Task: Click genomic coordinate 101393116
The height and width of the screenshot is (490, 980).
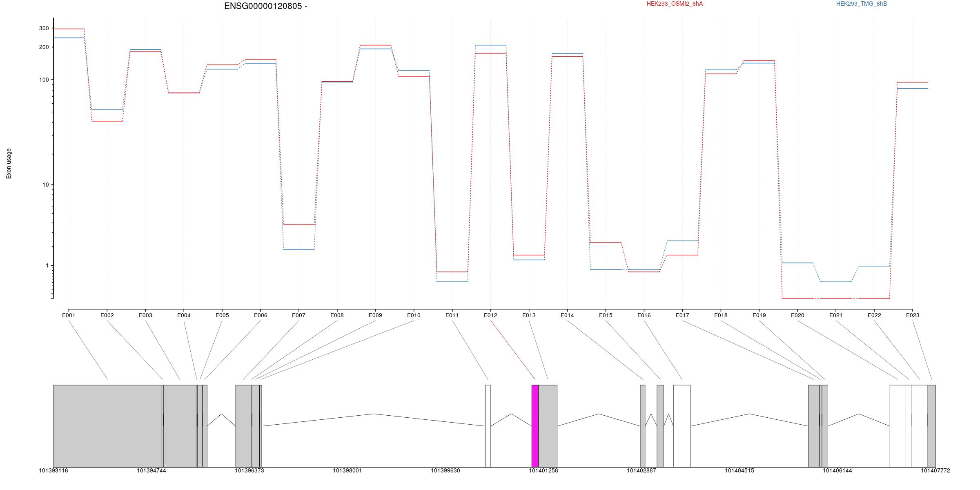Action: tap(53, 471)
